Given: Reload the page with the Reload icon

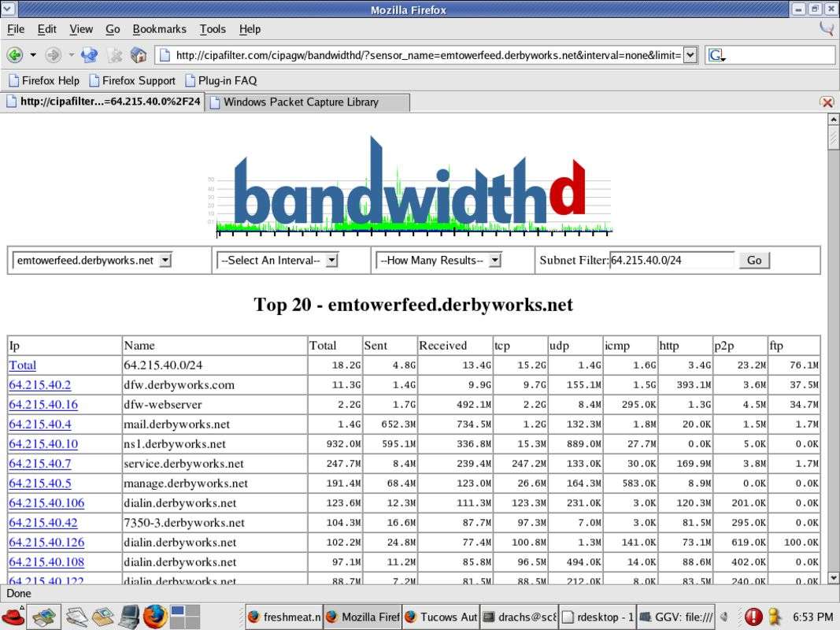Looking at the screenshot, I should 90,54.
